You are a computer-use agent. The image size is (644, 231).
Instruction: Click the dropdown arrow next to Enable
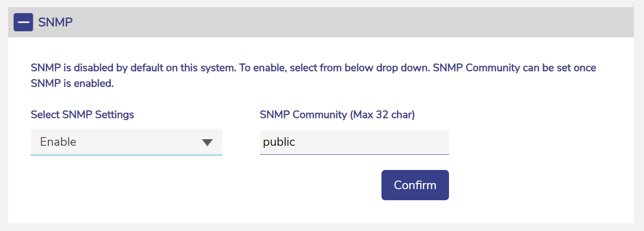(x=207, y=143)
